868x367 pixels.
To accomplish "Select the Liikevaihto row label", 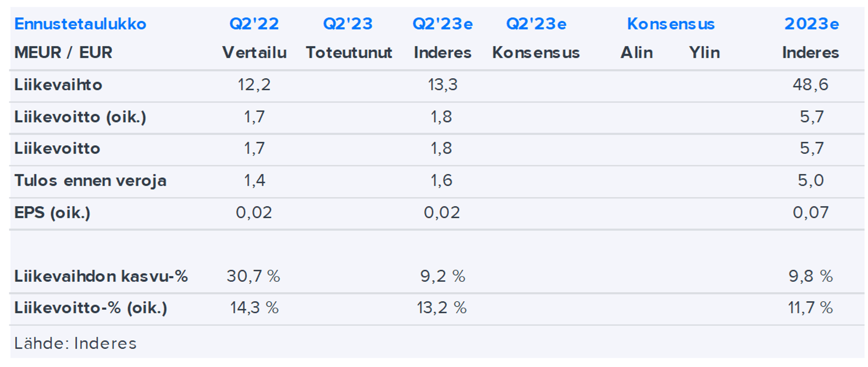I will (58, 85).
